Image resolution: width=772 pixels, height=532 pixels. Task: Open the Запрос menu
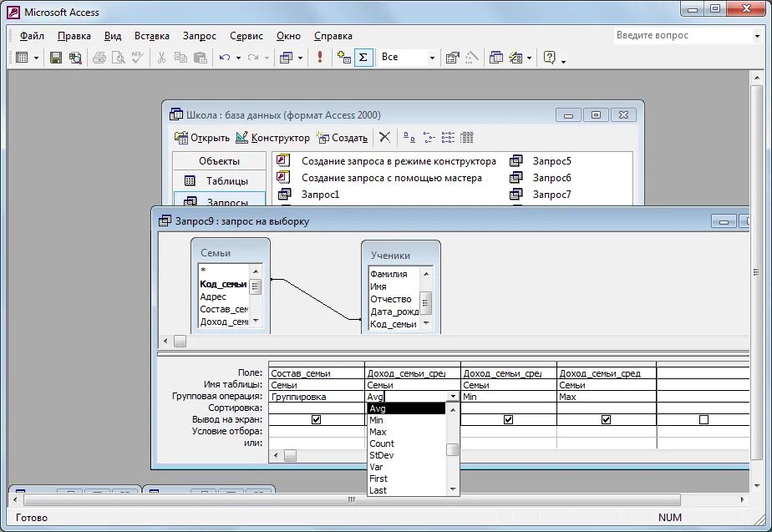point(200,36)
